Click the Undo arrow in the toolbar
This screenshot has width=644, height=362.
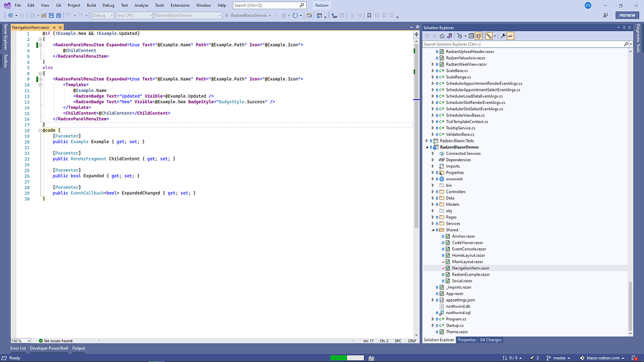coord(68,16)
